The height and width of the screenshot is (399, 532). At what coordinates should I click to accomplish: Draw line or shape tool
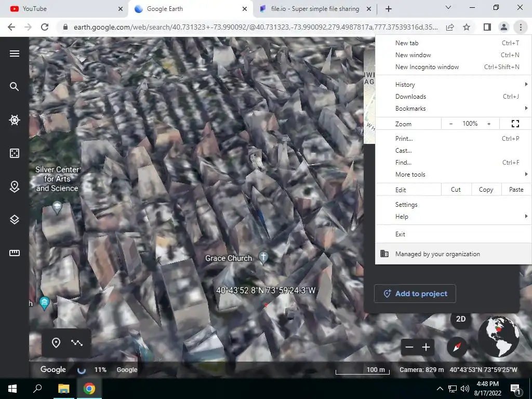77,343
